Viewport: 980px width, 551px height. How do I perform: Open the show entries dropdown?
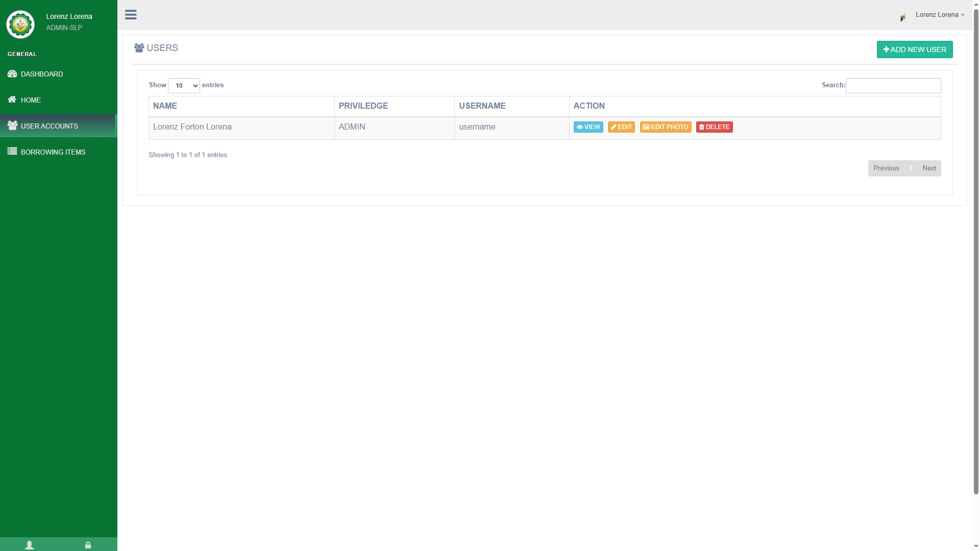(x=184, y=86)
